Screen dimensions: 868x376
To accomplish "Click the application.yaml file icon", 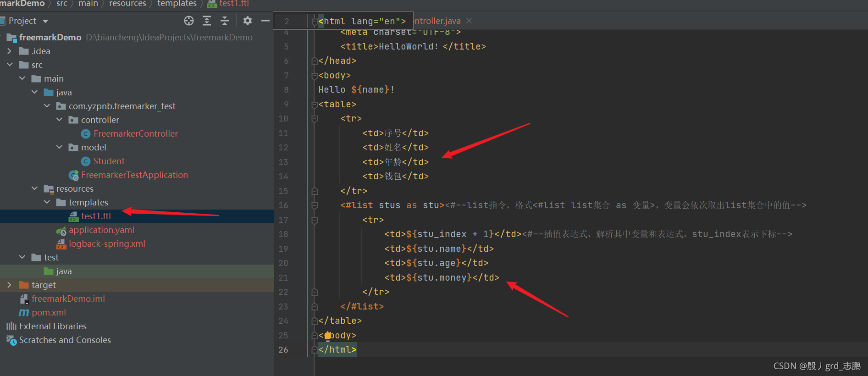I will click(x=61, y=230).
